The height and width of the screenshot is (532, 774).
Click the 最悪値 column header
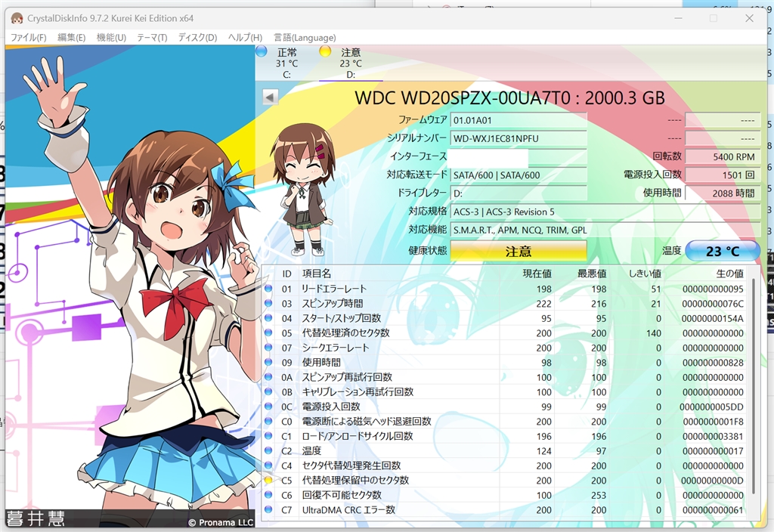(x=591, y=274)
